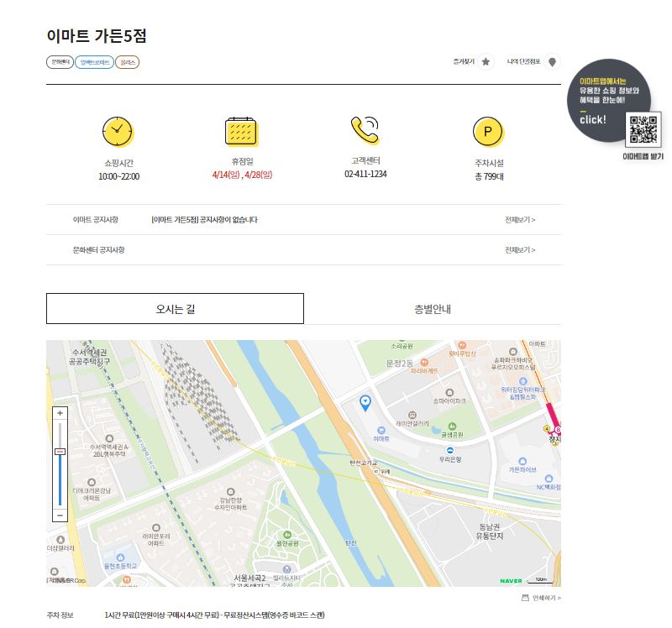
Task: Switch to the 층별안내 tab
Action: click(432, 309)
